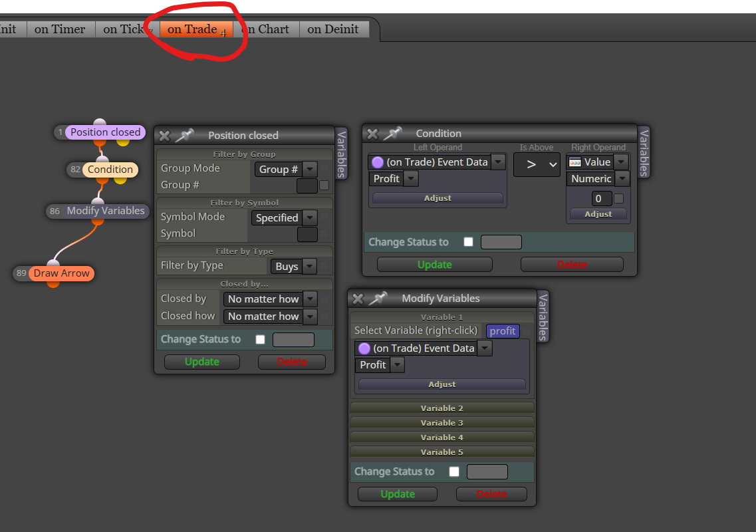Click Update in Condition panel
Viewport: 756px width, 532px height.
tap(434, 264)
